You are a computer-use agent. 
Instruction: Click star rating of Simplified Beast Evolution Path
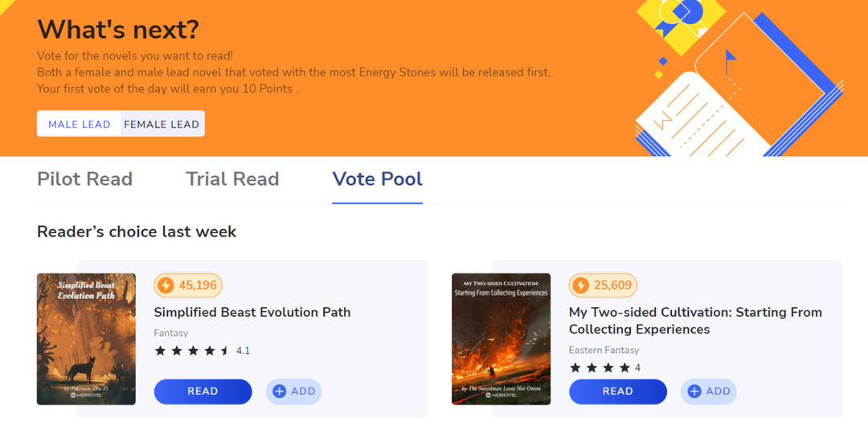point(192,351)
